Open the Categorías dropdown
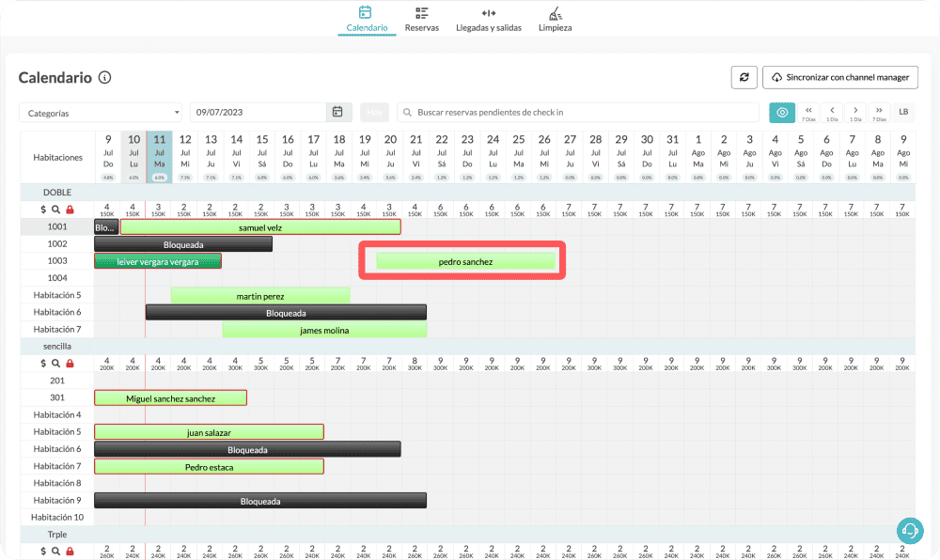940x560 pixels. point(101,113)
